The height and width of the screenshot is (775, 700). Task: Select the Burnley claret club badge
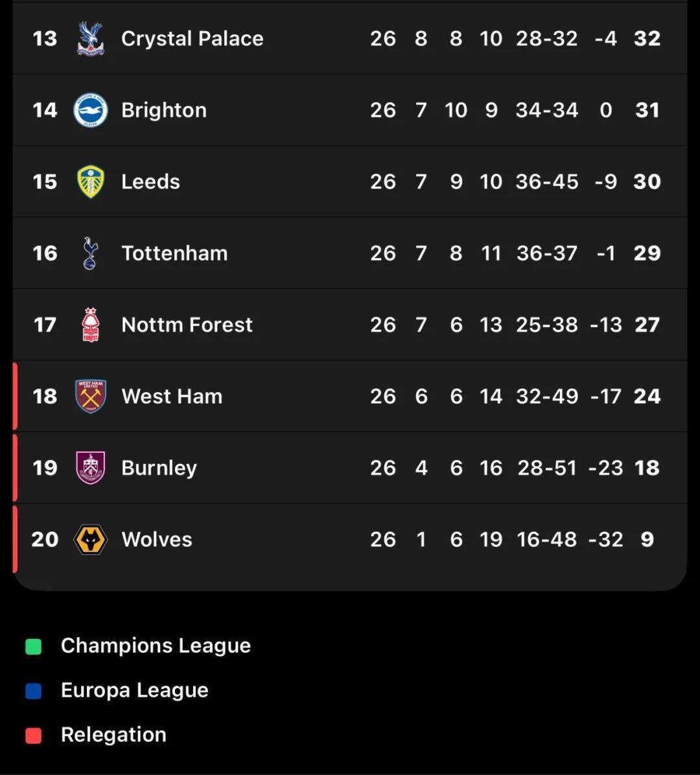coord(90,468)
